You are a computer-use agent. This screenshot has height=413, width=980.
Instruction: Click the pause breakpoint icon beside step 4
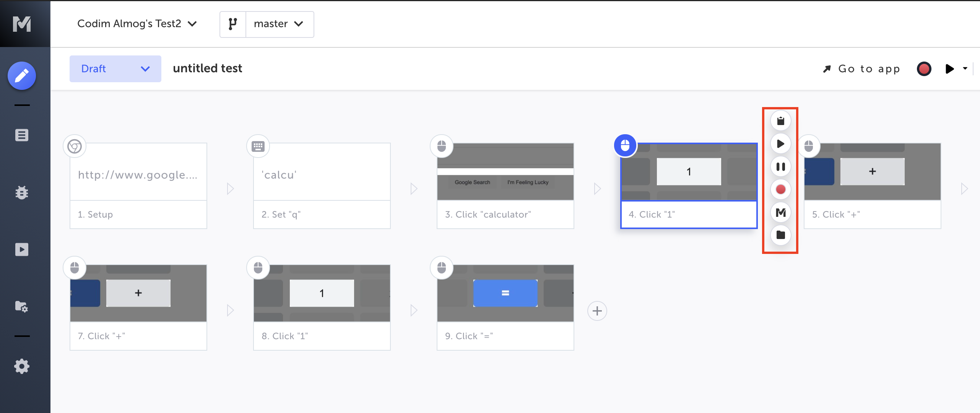point(780,167)
